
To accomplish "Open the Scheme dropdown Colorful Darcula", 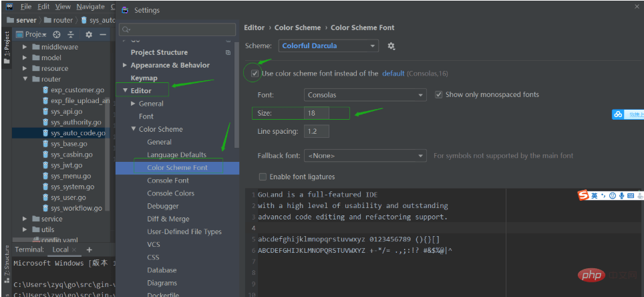I will (328, 46).
